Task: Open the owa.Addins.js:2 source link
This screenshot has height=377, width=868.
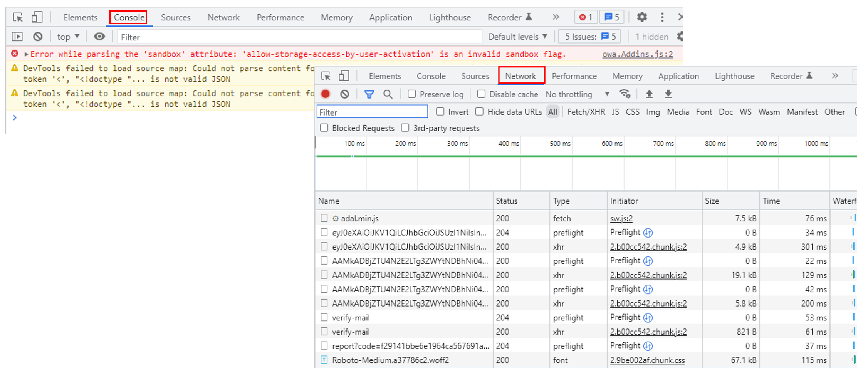Action: point(637,54)
